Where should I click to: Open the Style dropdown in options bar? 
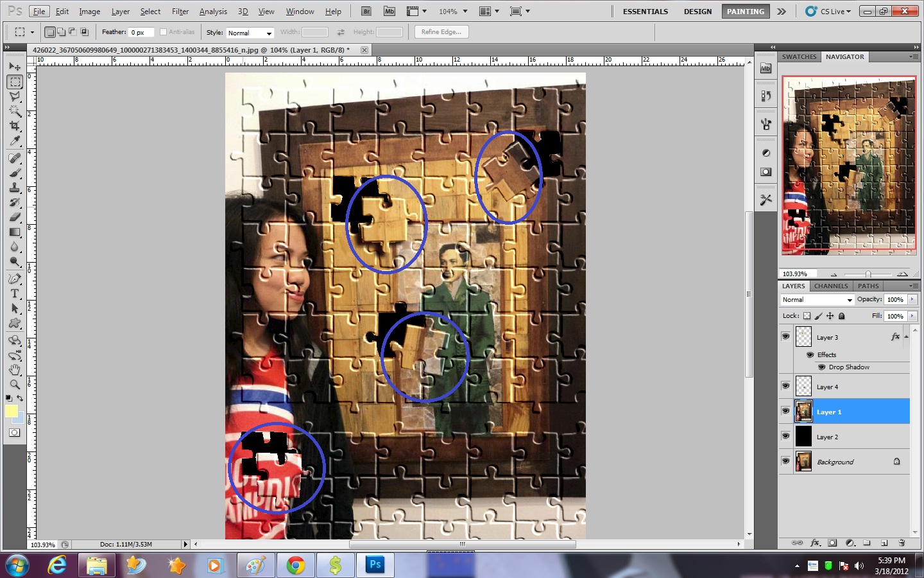[250, 33]
